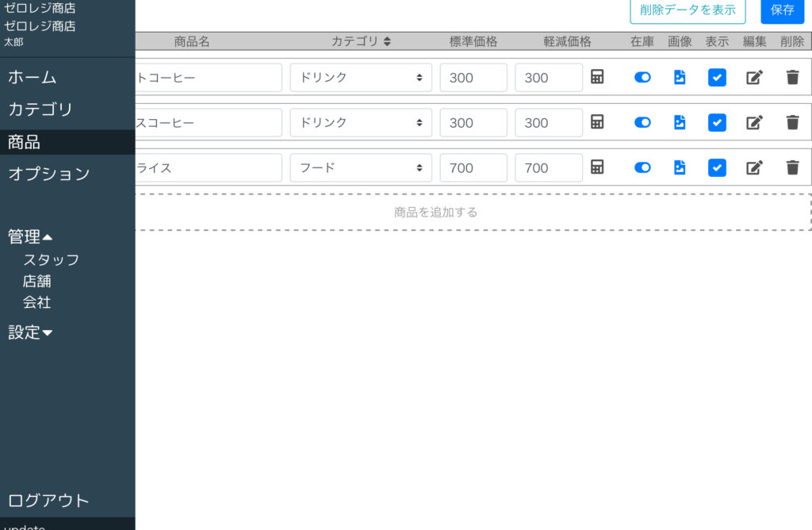The image size is (812, 530).
Task: Click the 保存 button
Action: click(782, 10)
